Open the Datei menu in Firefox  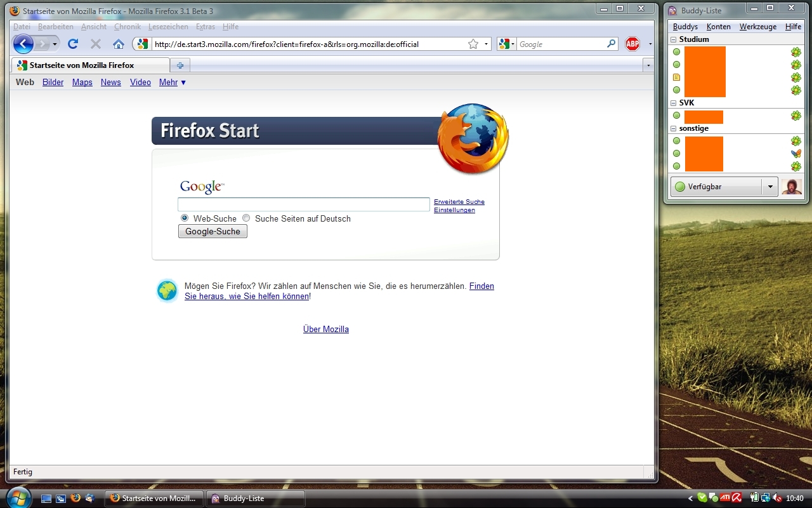[x=22, y=27]
